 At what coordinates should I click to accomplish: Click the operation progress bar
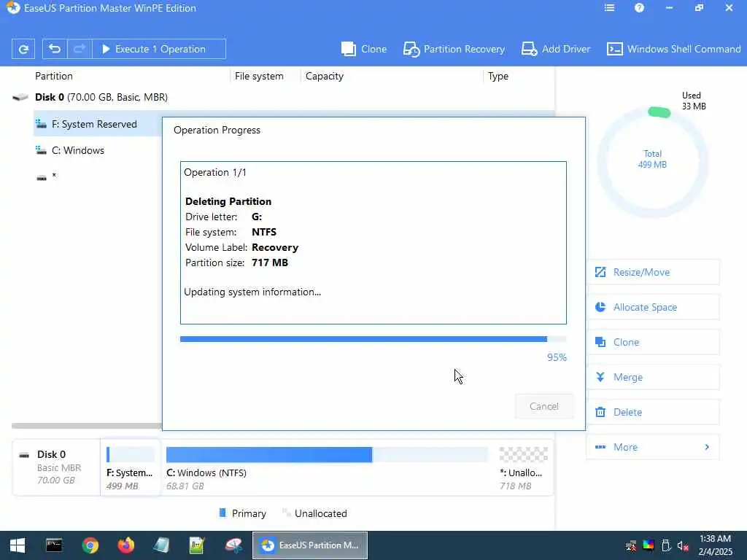point(373,339)
